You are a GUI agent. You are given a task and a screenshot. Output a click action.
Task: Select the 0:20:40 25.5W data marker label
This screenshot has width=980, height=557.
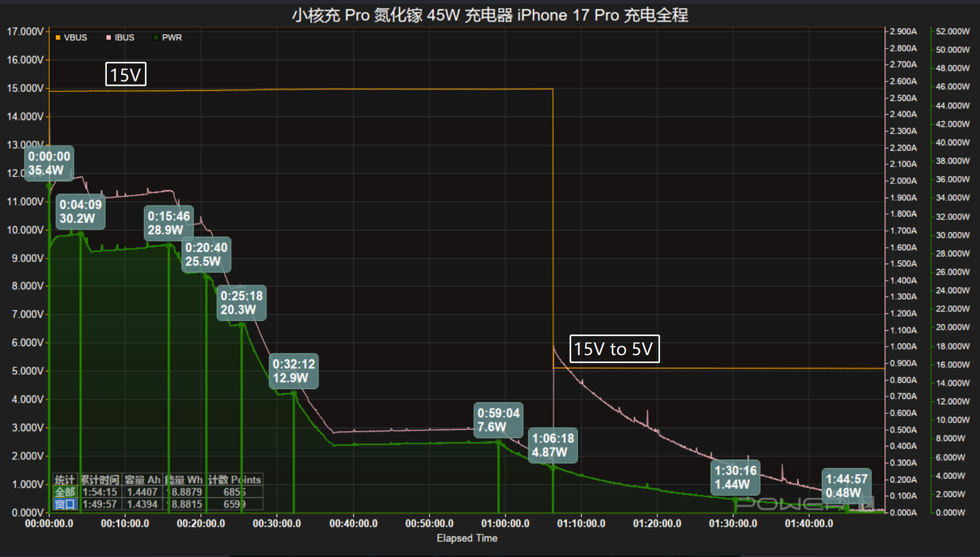click(207, 254)
